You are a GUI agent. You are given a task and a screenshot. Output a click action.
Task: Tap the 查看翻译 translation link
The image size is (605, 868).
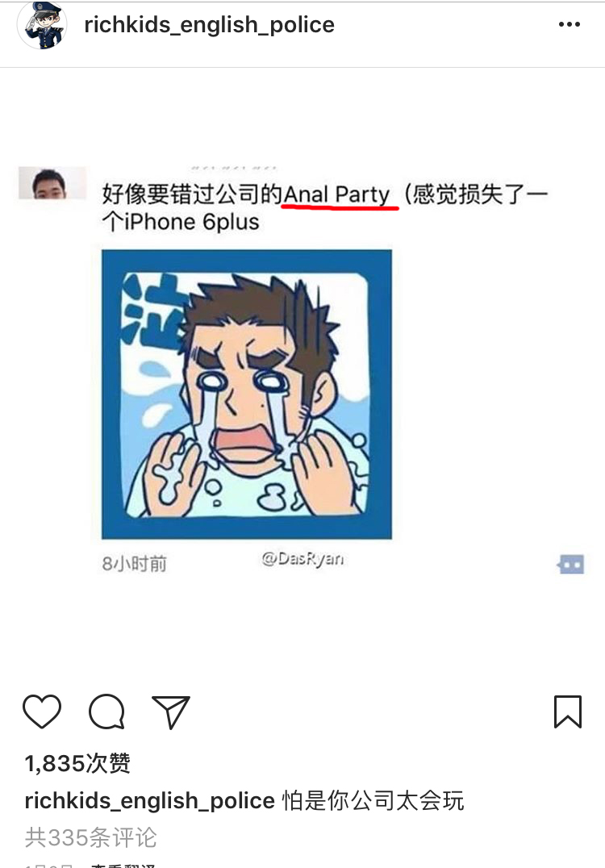(x=123, y=866)
